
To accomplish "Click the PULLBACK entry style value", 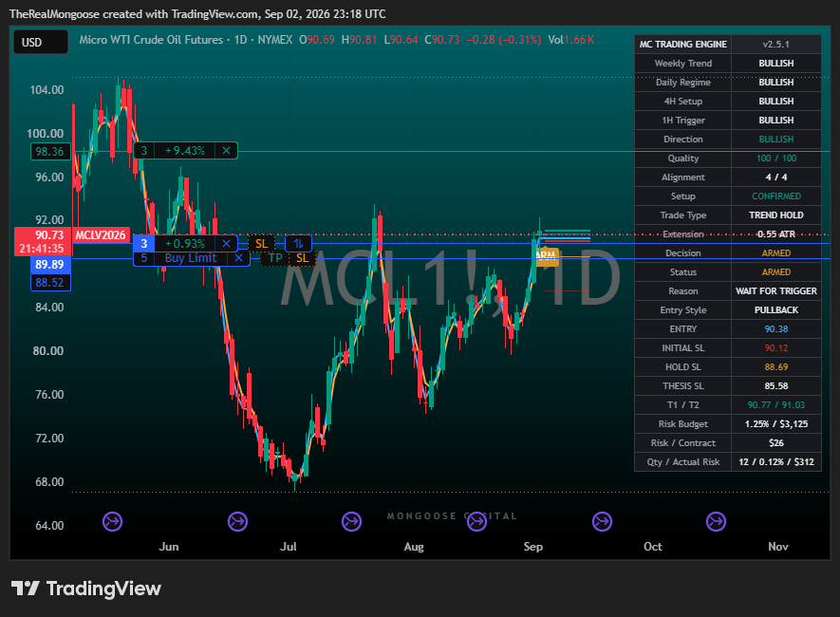I will tap(775, 310).
